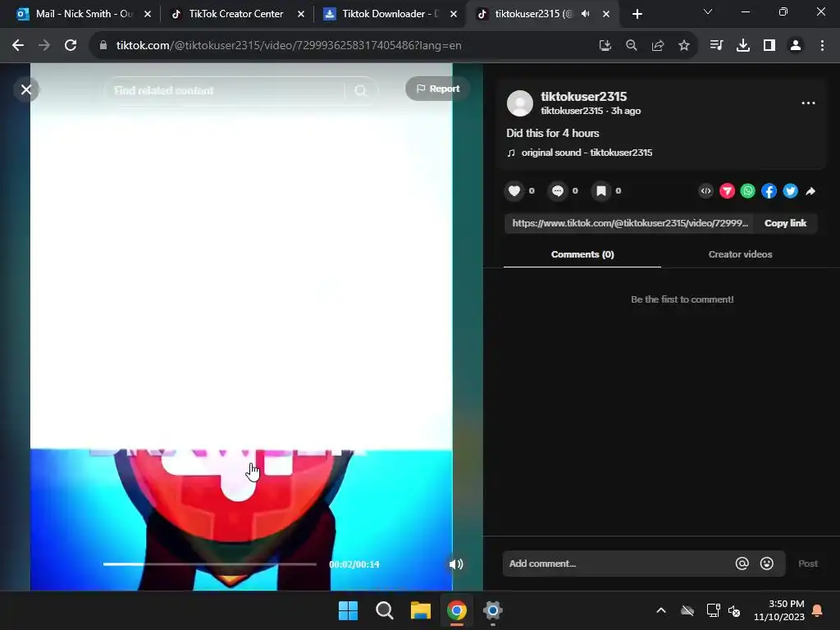The image size is (840, 630).
Task: Switch to the Tiktok Downloader browser tab
Action: pos(390,14)
